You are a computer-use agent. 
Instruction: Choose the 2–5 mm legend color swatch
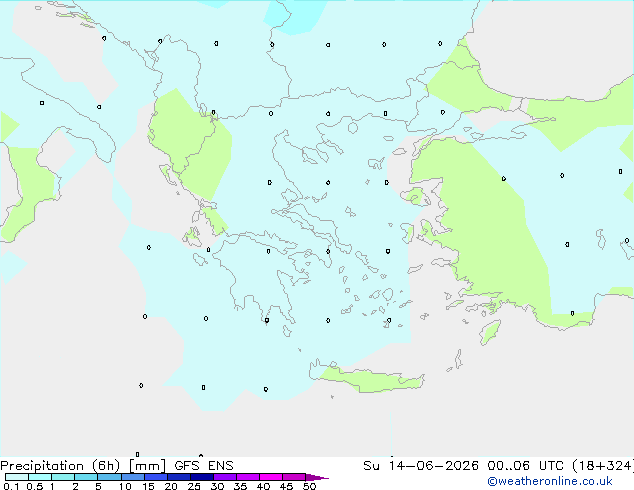point(86,477)
